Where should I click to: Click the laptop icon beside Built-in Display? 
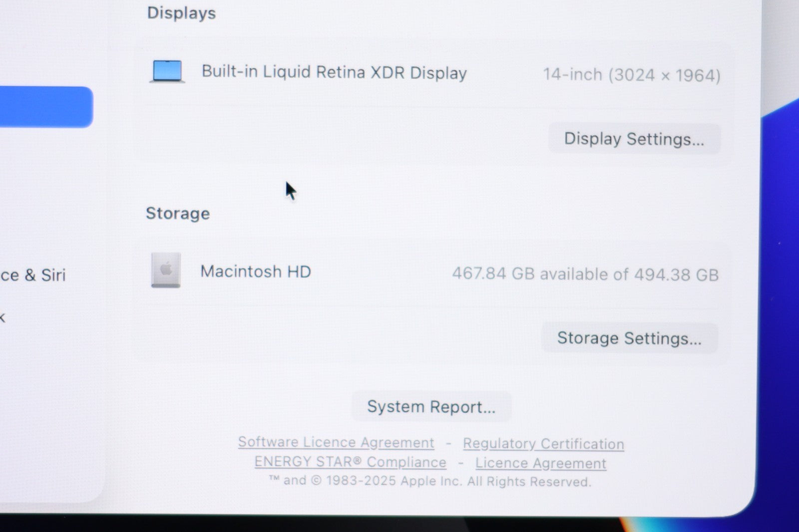[x=167, y=71]
